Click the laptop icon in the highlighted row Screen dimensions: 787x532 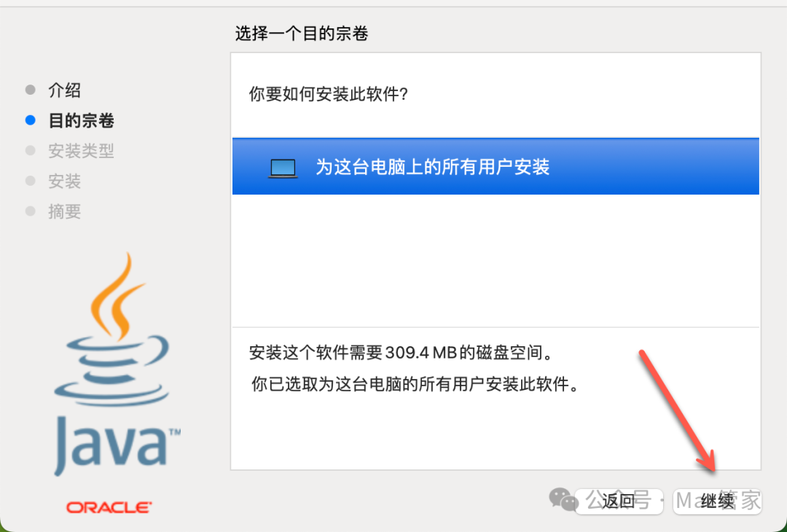click(283, 168)
